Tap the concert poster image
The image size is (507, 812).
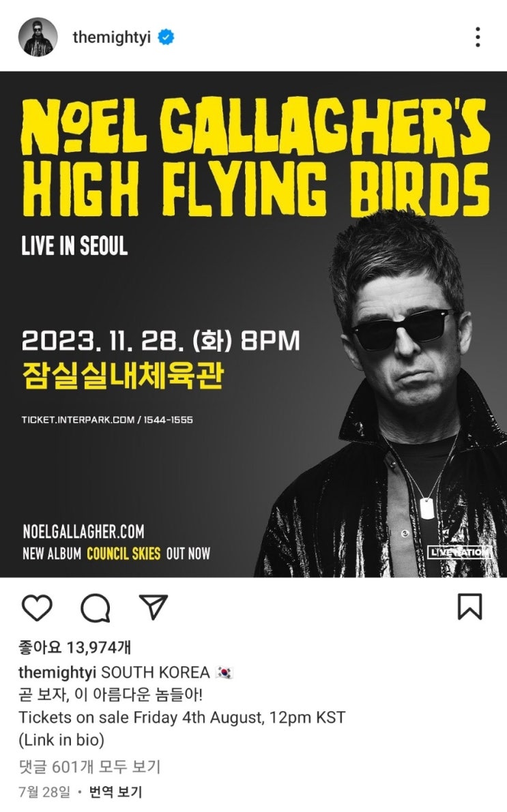[254, 324]
